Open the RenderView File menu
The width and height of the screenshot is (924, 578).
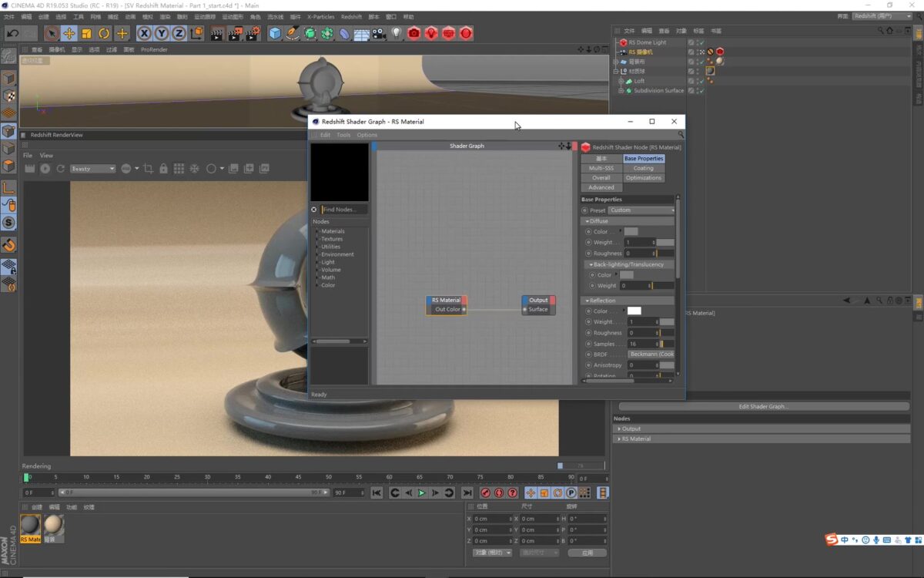28,155
